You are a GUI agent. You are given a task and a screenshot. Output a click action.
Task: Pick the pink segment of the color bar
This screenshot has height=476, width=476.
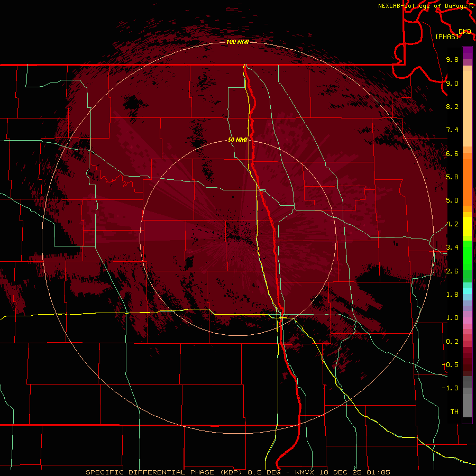(467, 321)
